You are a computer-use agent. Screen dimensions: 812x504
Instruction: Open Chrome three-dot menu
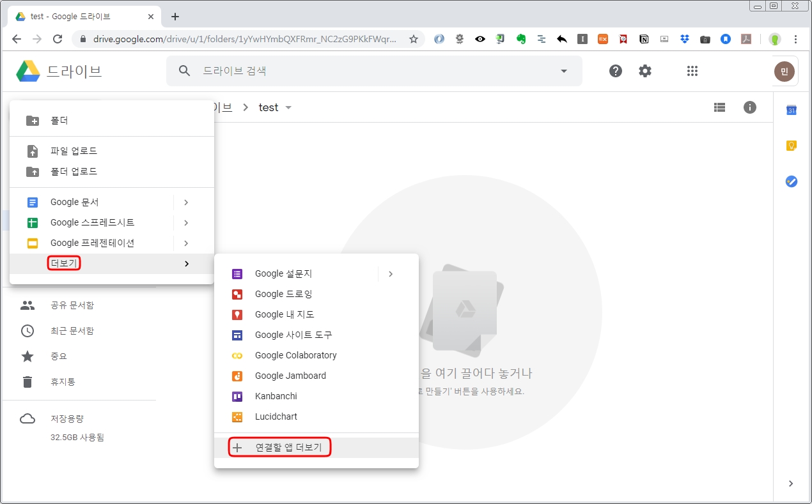(796, 39)
